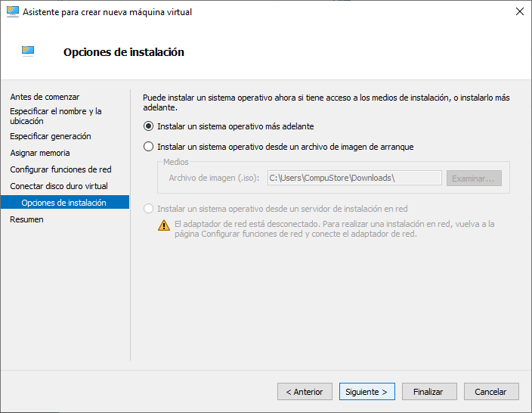Go to 'Especificar el nombre y la ubicación' step

pos(56,116)
